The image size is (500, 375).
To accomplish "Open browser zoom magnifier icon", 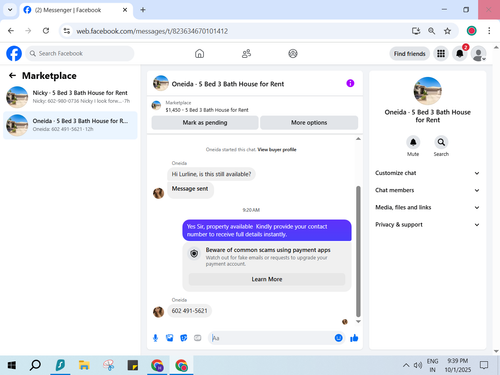I will (x=431, y=31).
